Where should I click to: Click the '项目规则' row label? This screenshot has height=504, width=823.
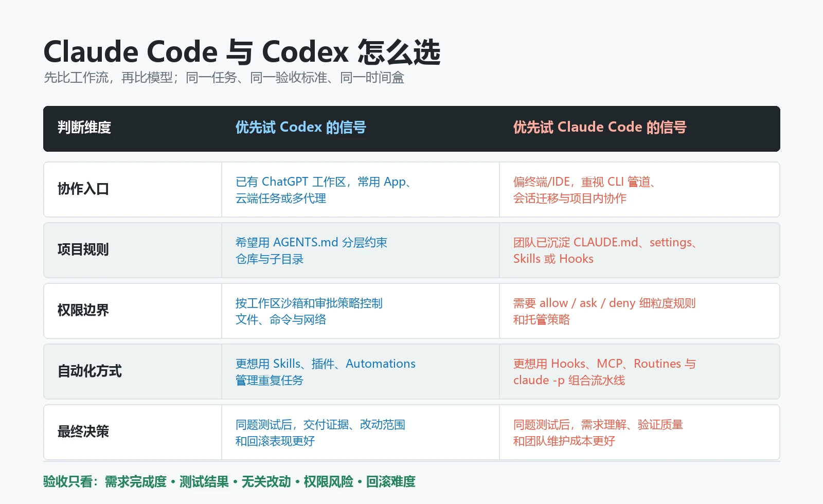[83, 250]
